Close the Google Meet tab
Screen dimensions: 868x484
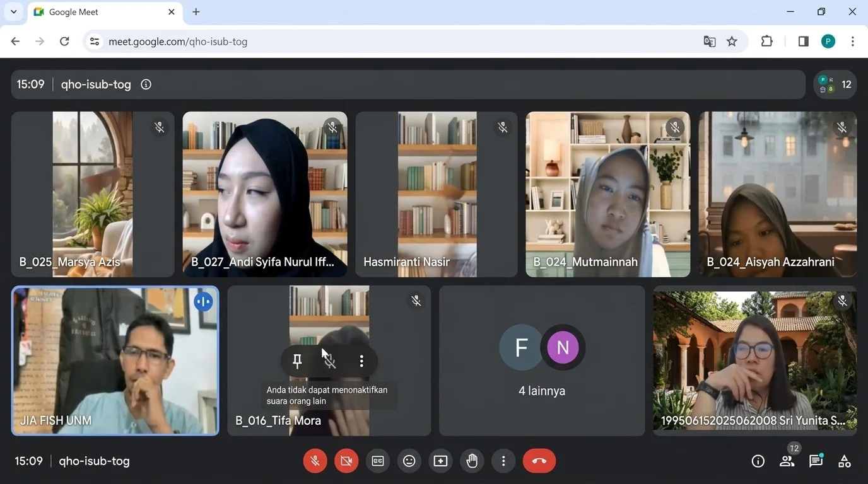point(172,12)
